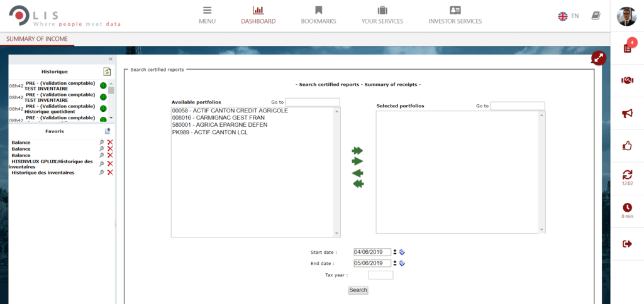Viewport: 644px width, 304px height.
Task: Collapse the left side panel
Action: [x=110, y=59]
